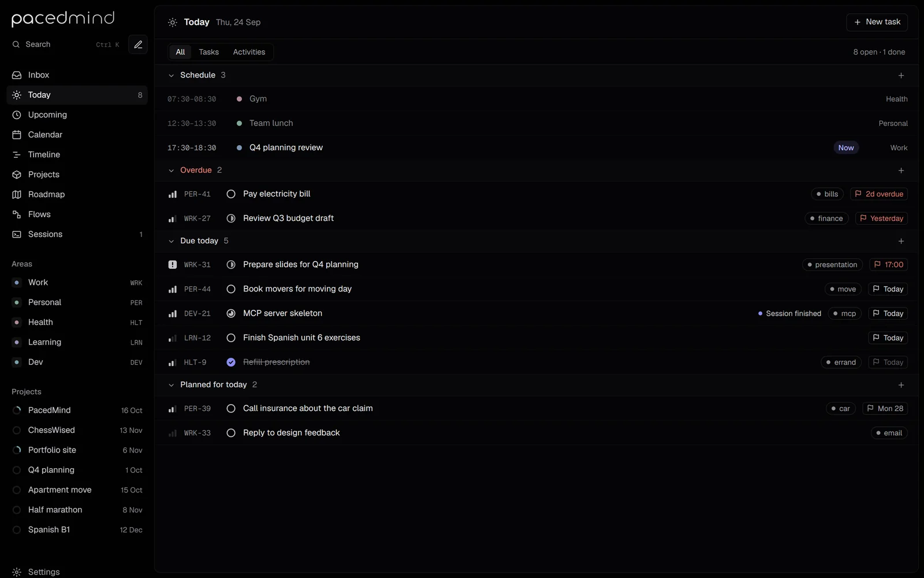Click the plus icon in Overdue section

click(x=901, y=171)
